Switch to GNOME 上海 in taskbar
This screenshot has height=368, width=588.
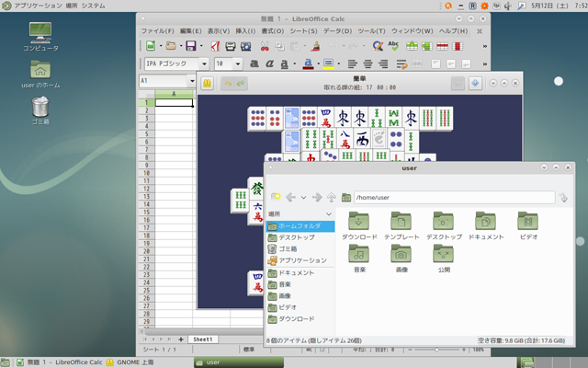pos(130,362)
